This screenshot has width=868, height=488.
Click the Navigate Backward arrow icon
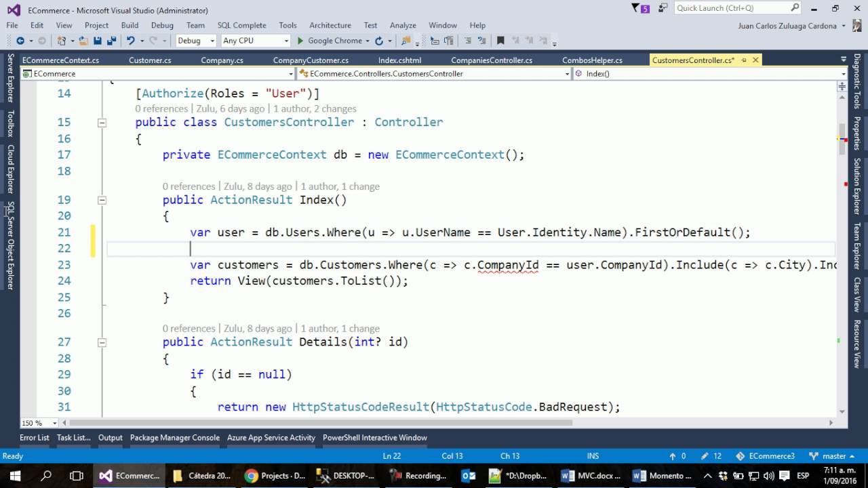tap(20, 41)
